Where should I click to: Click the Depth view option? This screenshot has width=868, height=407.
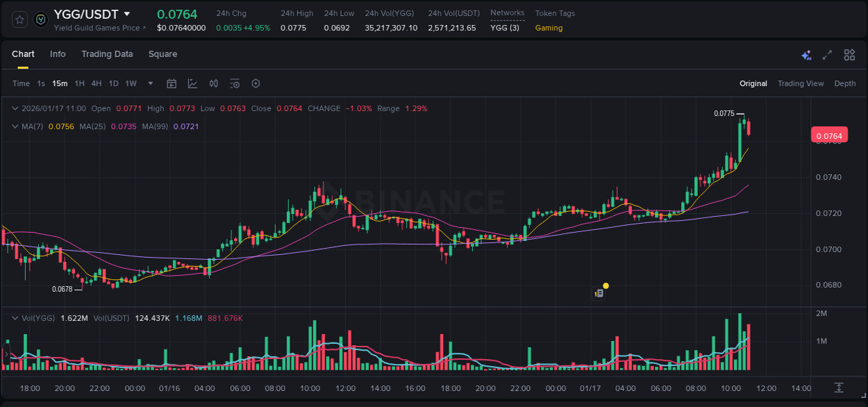coord(845,83)
